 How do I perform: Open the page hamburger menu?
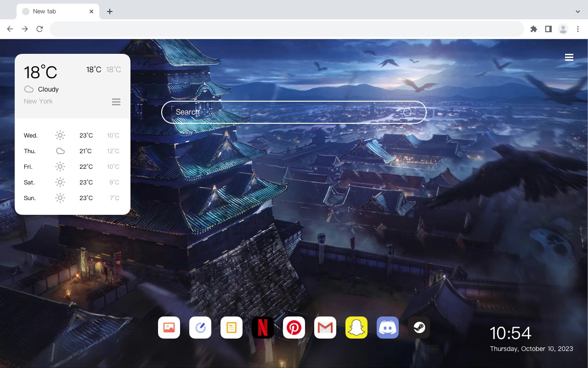569,57
